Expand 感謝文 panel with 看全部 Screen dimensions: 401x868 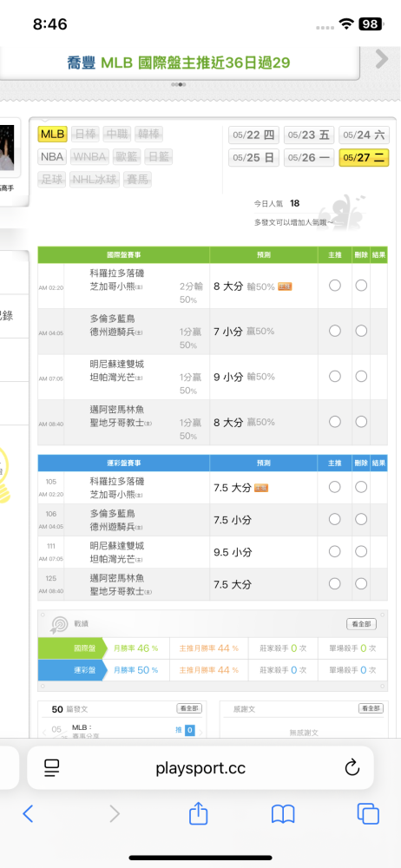(x=371, y=708)
